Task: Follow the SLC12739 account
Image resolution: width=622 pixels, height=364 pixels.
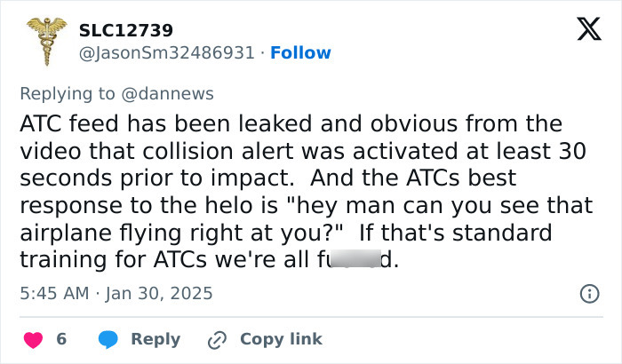Action: (300, 52)
